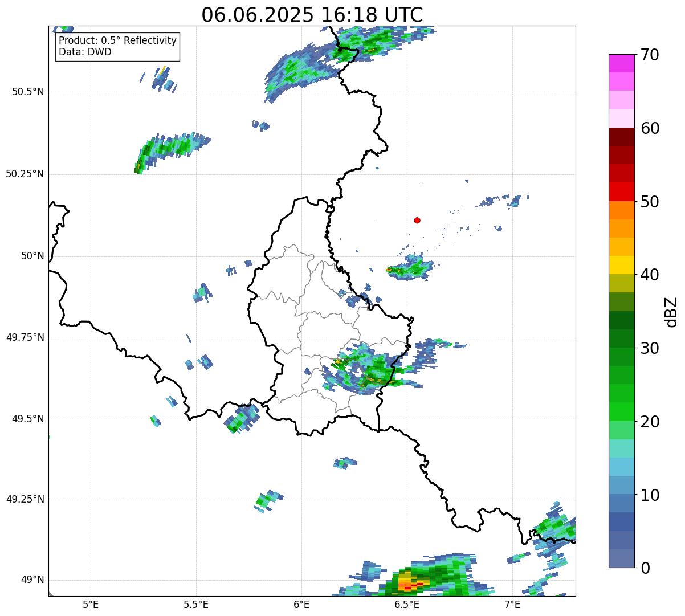Image resolution: width=685 pixels, height=616 pixels.
Task: Click the colorbar tick label '40'
Action: (649, 275)
